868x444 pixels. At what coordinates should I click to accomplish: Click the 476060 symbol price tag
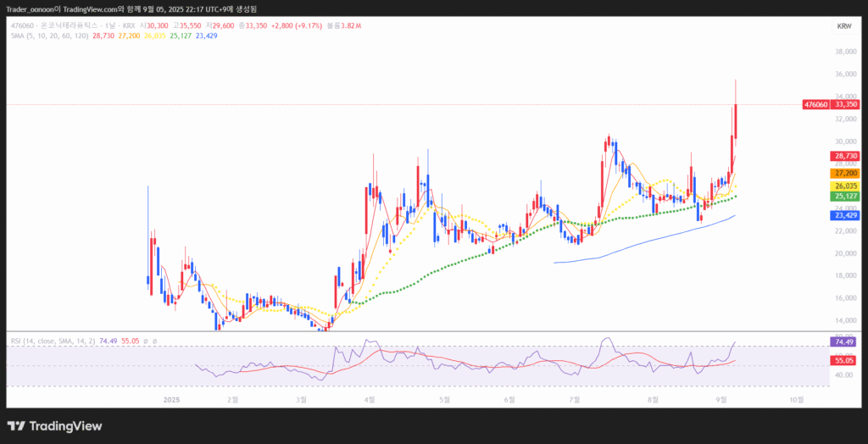pos(815,104)
